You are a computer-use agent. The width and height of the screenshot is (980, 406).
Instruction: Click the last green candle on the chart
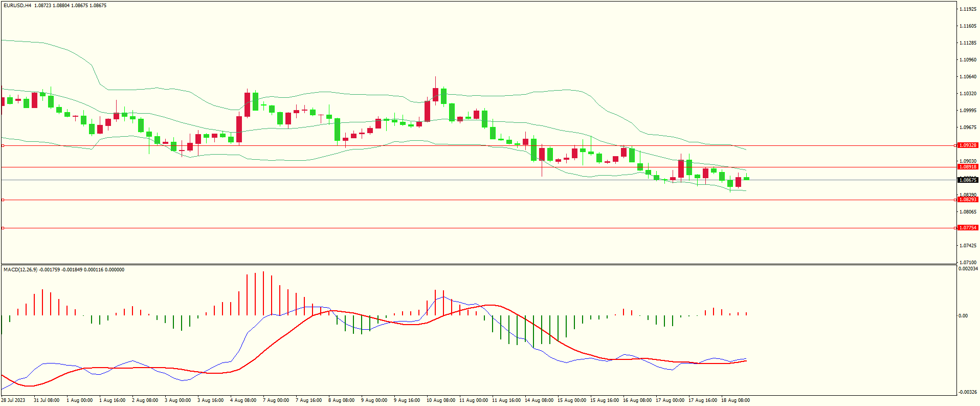[x=747, y=178]
